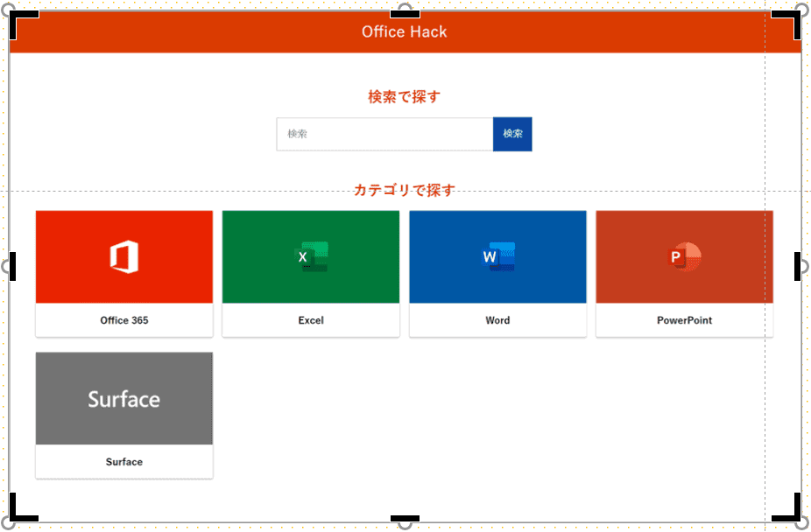Click the blue 検索 search button

(x=512, y=134)
